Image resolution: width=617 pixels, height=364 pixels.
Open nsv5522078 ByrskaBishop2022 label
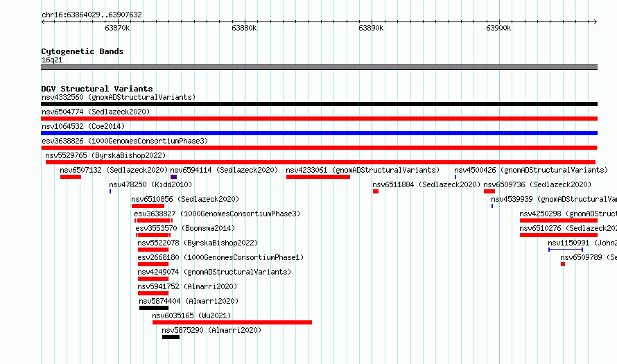(198, 243)
